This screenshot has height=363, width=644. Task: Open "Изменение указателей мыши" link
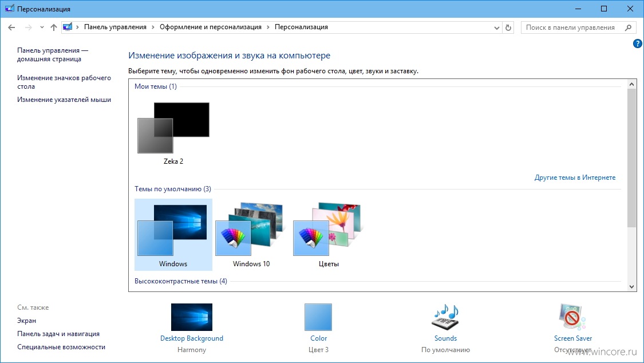pyautogui.click(x=64, y=100)
